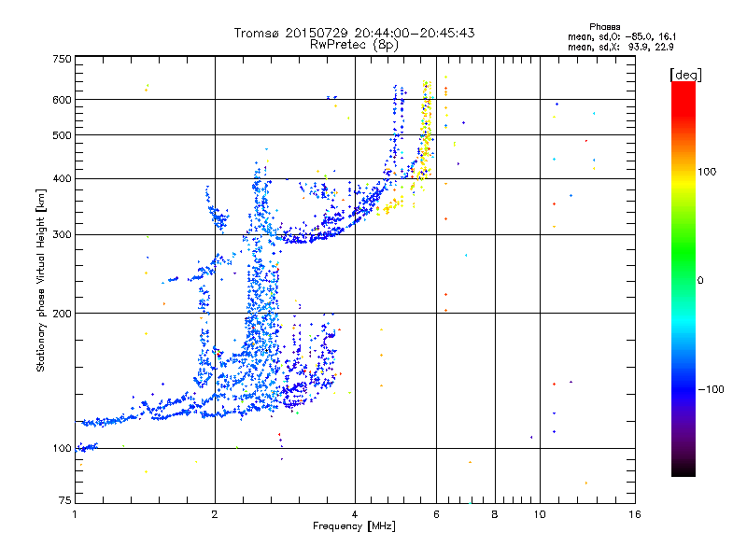This screenshot has width=747, height=560.
Task: Click the 'Phases' header text
Action: click(604, 27)
